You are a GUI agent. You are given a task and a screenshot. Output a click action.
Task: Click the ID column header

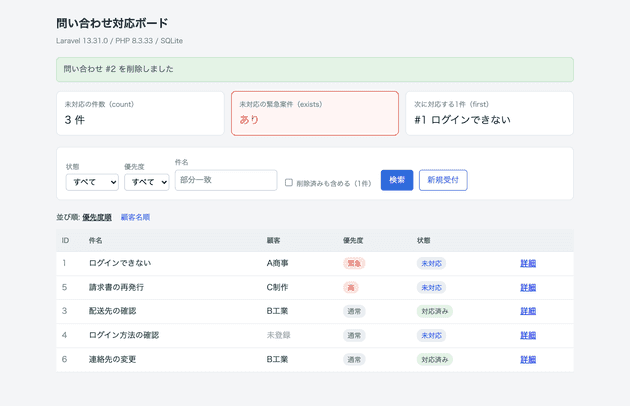(x=65, y=240)
